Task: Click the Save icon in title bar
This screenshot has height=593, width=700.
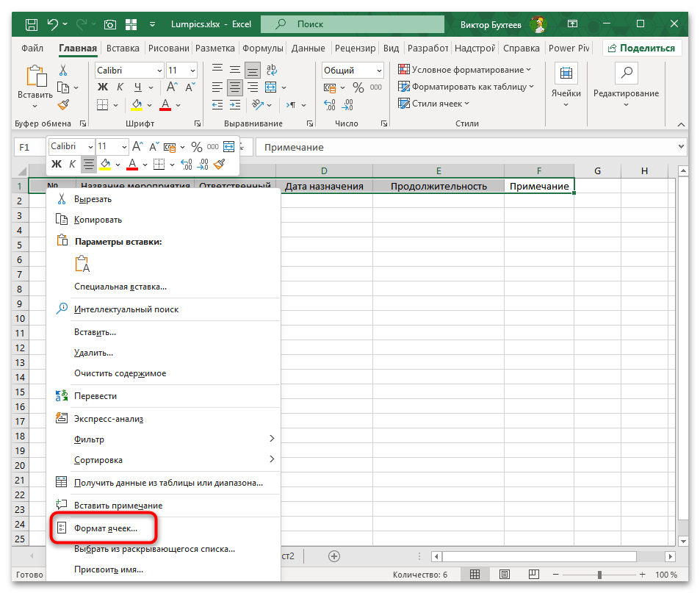Action: (32, 24)
